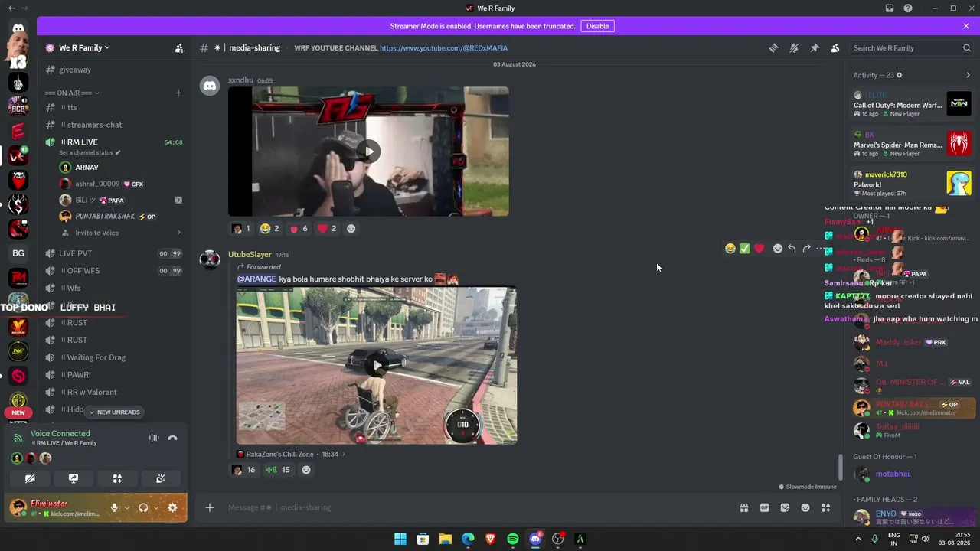Image resolution: width=980 pixels, height=551 pixels.
Task: Add reaction under sxndhu's message
Action: (x=351, y=228)
